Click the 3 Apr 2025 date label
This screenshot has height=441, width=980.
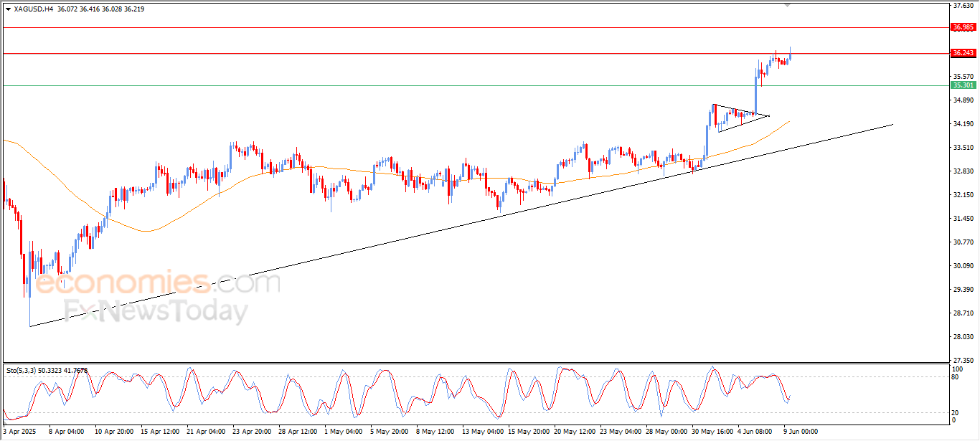click(21, 432)
